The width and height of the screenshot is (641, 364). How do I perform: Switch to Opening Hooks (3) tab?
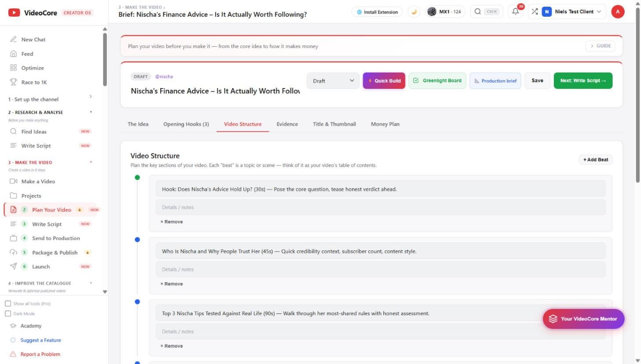(186, 124)
